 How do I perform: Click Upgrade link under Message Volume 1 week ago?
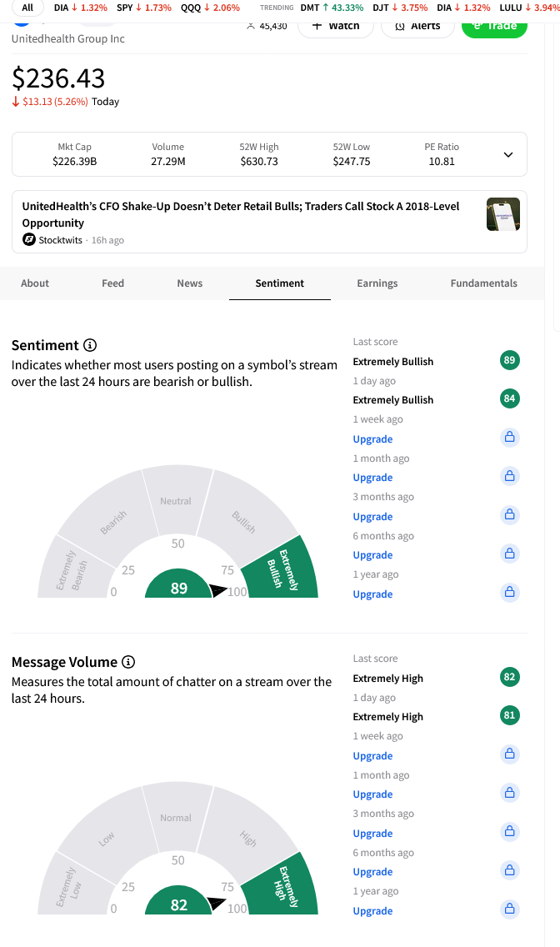pyautogui.click(x=373, y=756)
